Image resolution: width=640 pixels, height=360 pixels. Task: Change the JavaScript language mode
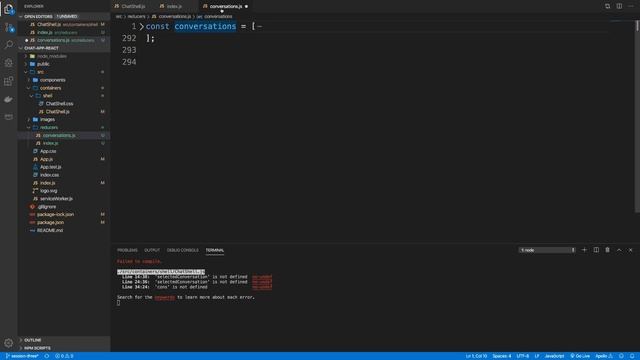point(554,356)
